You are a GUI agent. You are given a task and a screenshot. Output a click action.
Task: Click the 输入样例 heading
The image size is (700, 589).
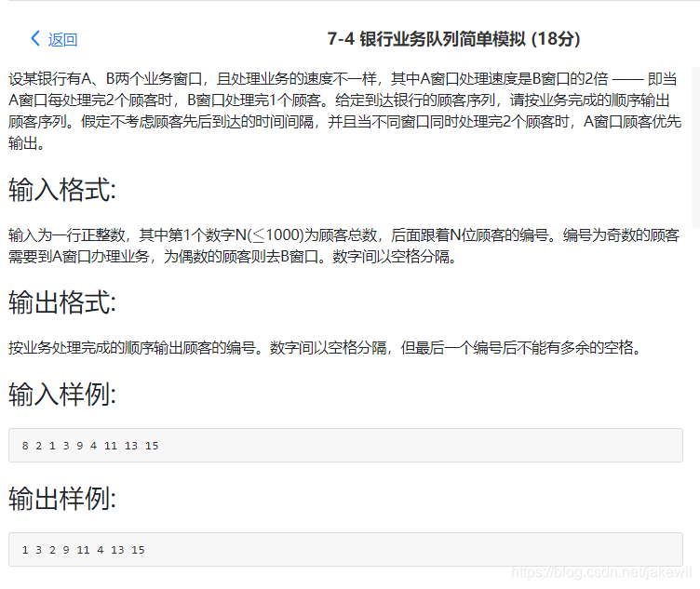pyautogui.click(x=62, y=394)
